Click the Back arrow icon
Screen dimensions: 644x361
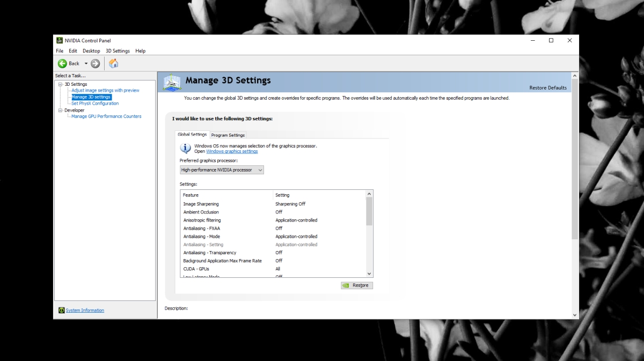tap(62, 63)
